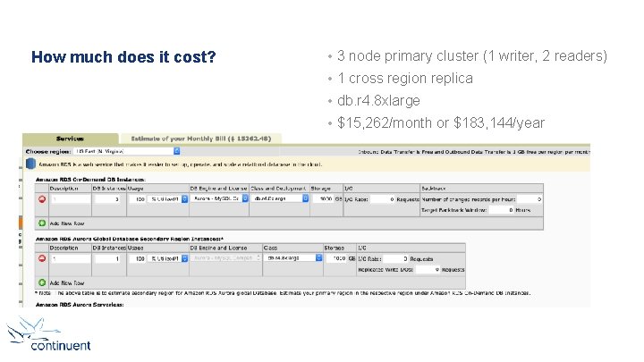Focus the Secondary Region Storage GB field

pyautogui.click(x=336, y=258)
